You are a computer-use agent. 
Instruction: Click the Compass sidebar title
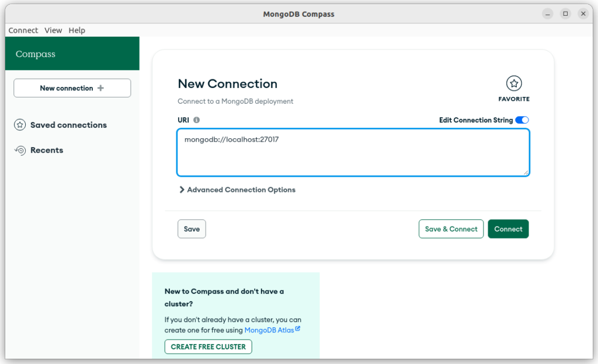click(36, 54)
